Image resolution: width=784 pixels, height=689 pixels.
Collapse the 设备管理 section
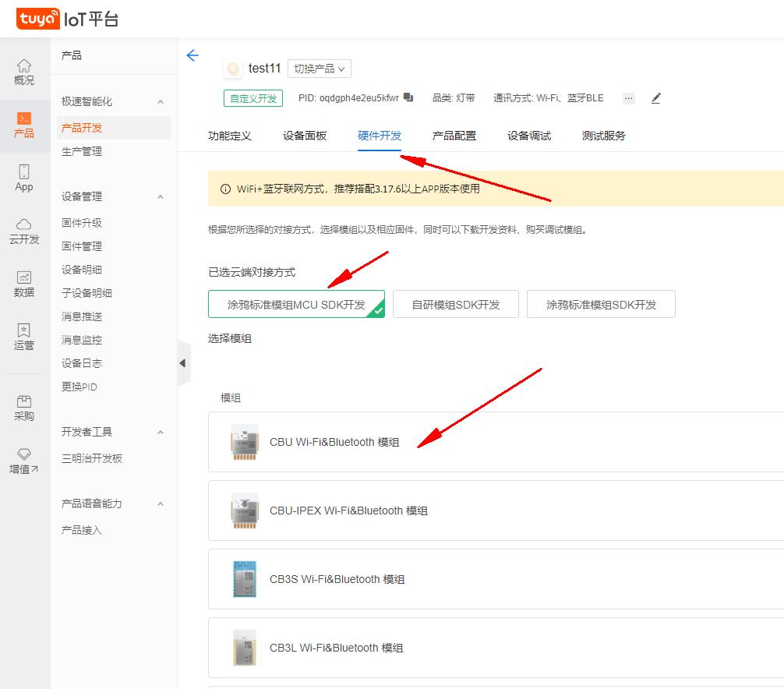pos(161,196)
